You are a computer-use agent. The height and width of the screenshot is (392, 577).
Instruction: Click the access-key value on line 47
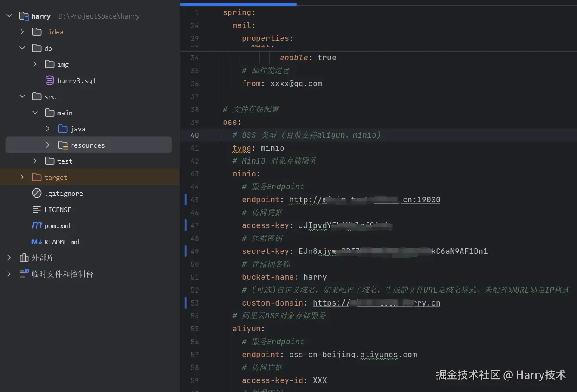(346, 225)
